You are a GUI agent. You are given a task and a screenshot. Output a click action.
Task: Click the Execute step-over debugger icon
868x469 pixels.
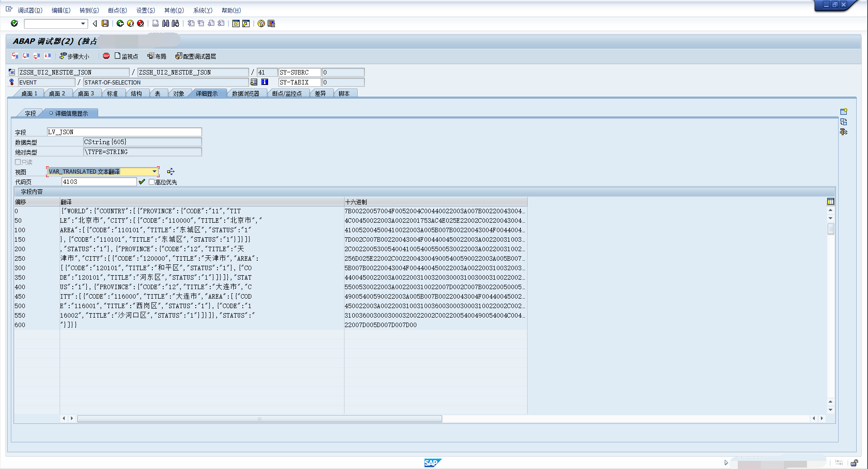pyautogui.click(x=26, y=56)
